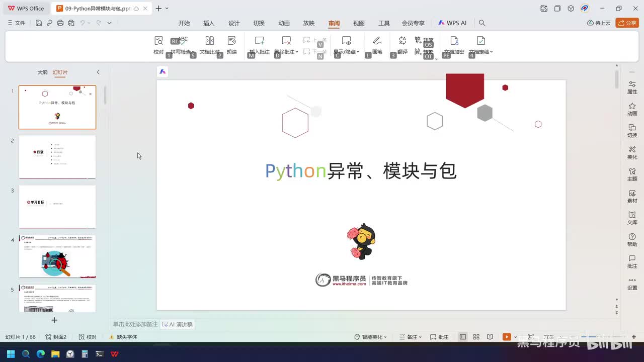Open the 批注 comments side panel
Screen dimensions: 644x362
[632, 261]
